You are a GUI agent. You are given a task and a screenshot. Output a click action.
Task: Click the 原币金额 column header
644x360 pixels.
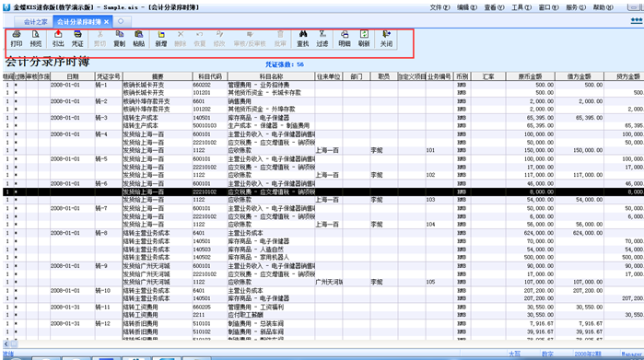point(531,76)
